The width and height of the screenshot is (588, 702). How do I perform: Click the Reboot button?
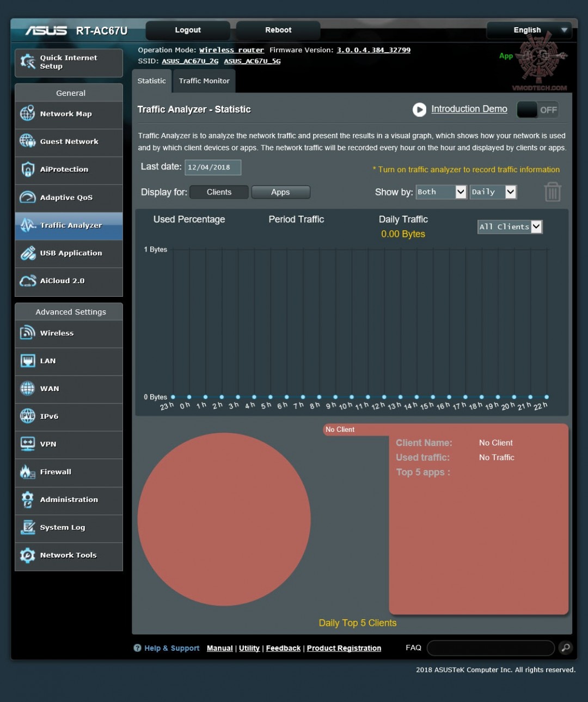click(278, 30)
